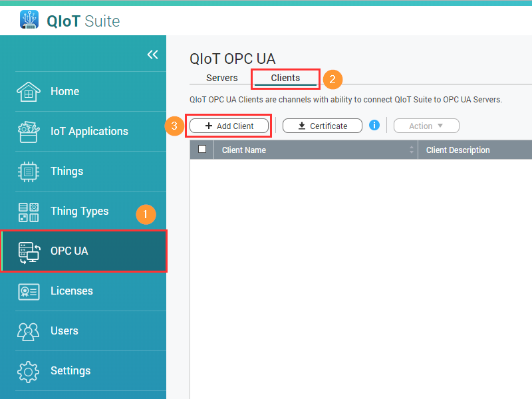The height and width of the screenshot is (399, 532).
Task: Click the Add Client button
Action: point(229,126)
